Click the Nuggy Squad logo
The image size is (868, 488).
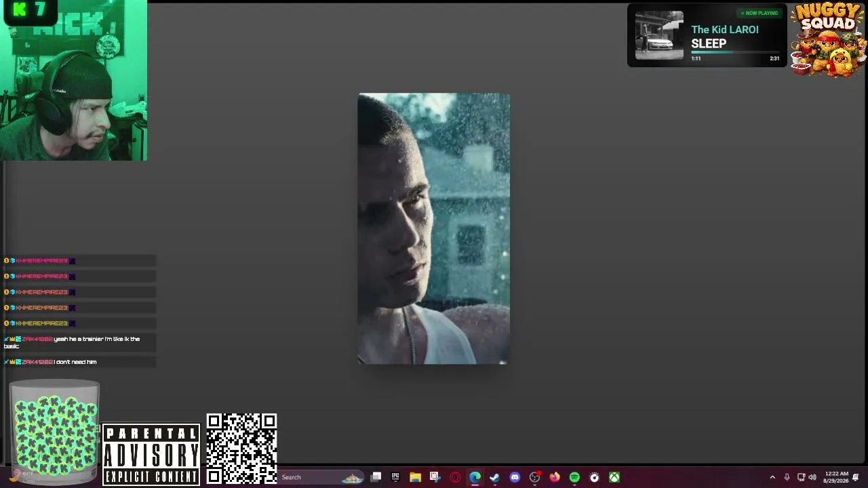click(829, 39)
